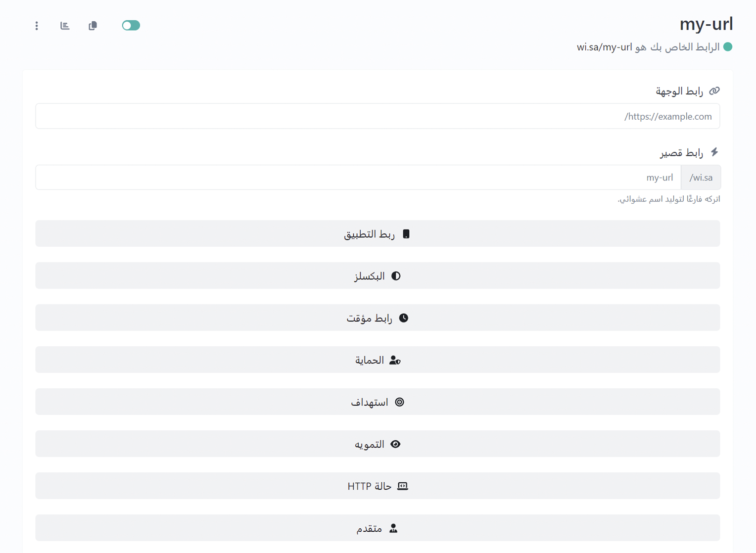Expand the التمويه section
Viewport: 756px width, 553px height.
(378, 444)
